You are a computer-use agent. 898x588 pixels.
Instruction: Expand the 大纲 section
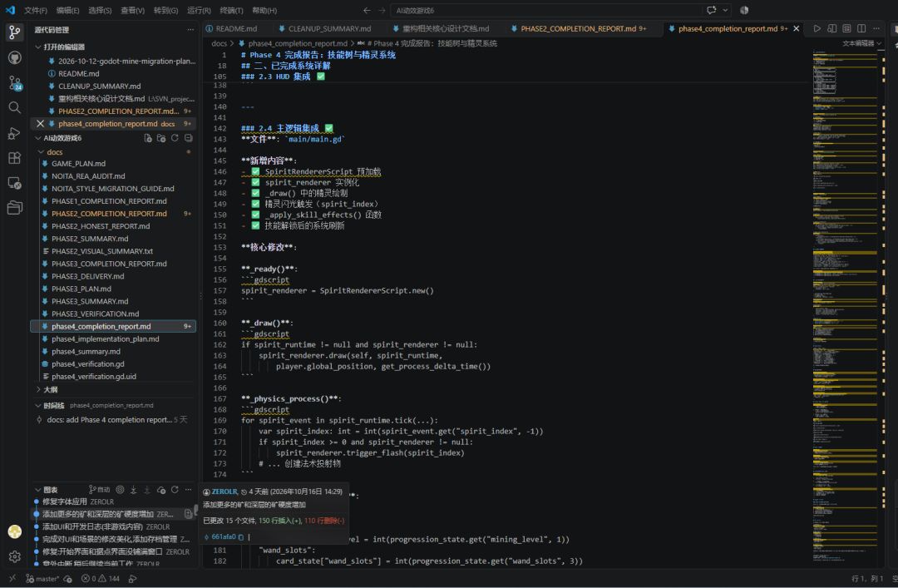point(37,390)
